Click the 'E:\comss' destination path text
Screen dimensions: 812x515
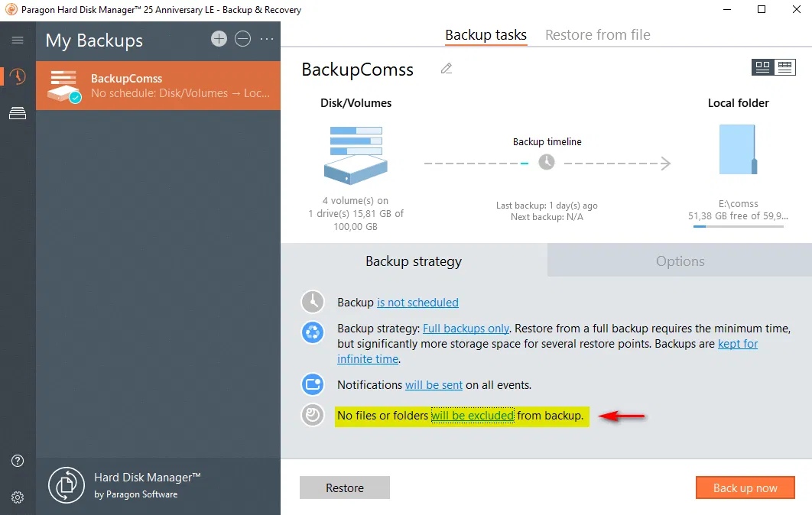[738, 203]
